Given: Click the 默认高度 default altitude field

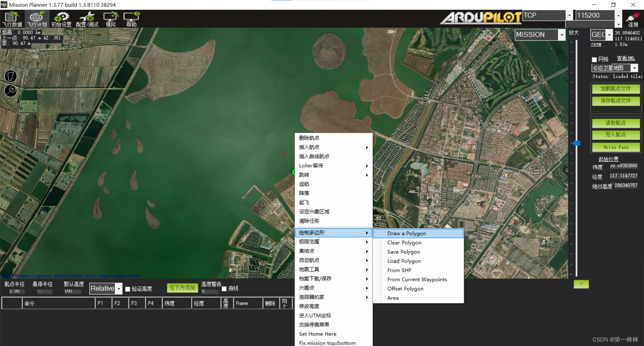Looking at the screenshot, I should pyautogui.click(x=73, y=291).
